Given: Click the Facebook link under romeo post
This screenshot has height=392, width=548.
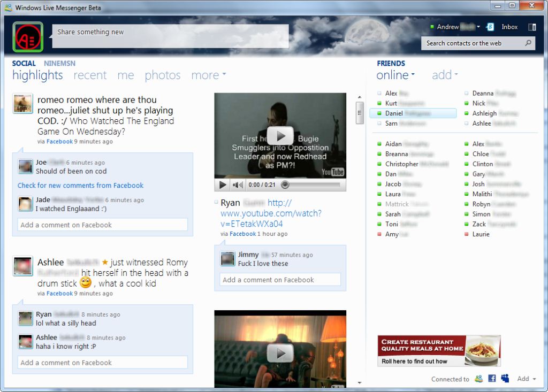Looking at the screenshot, I should [x=59, y=142].
